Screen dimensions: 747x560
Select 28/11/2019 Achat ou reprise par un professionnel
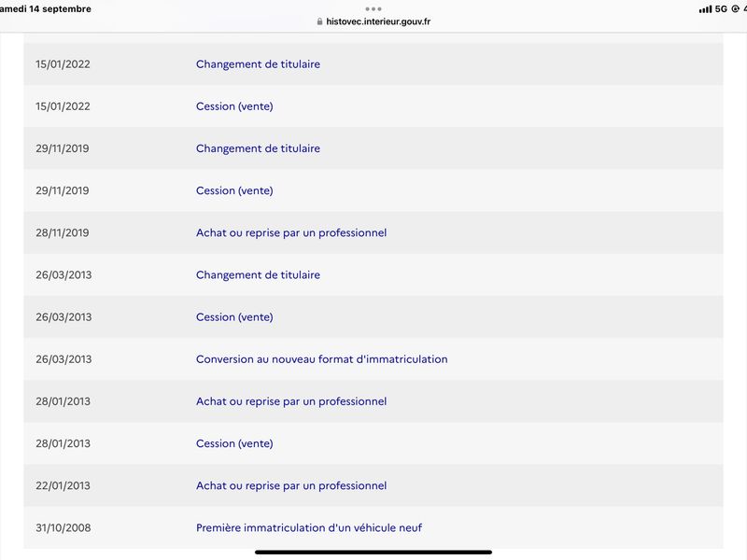click(x=373, y=232)
